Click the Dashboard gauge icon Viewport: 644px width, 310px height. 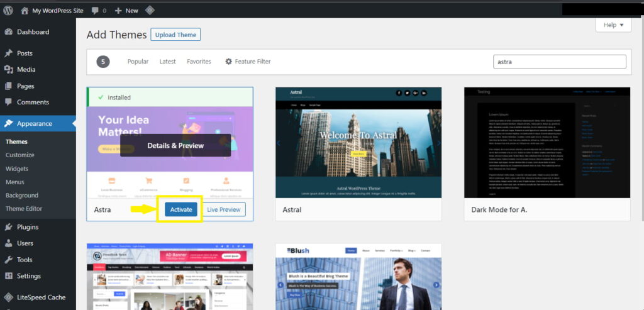[x=8, y=32]
